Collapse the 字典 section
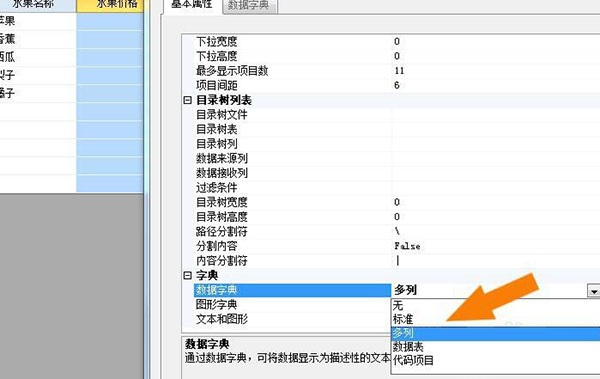 (188, 275)
